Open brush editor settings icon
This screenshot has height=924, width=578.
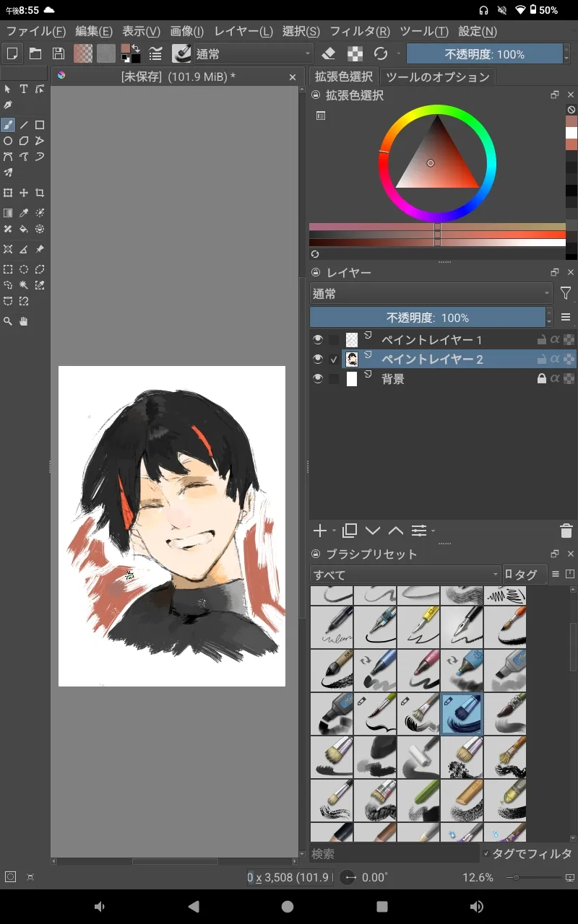tap(155, 53)
